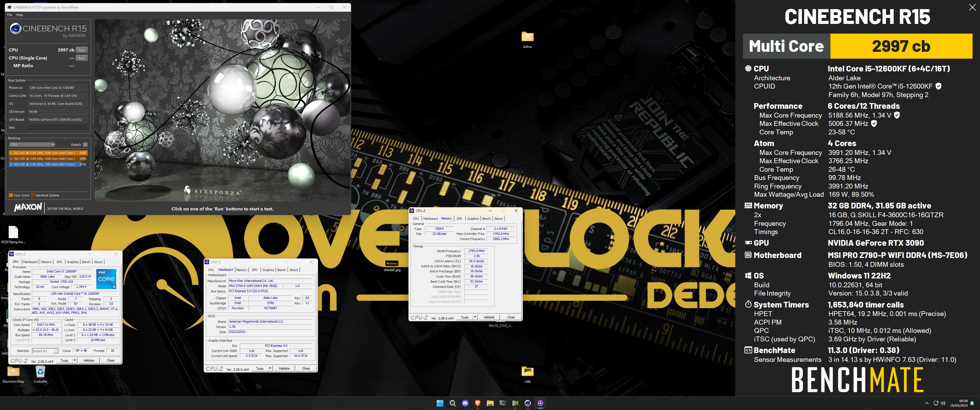
Task: Open Discord from the taskbar
Action: click(x=465, y=403)
